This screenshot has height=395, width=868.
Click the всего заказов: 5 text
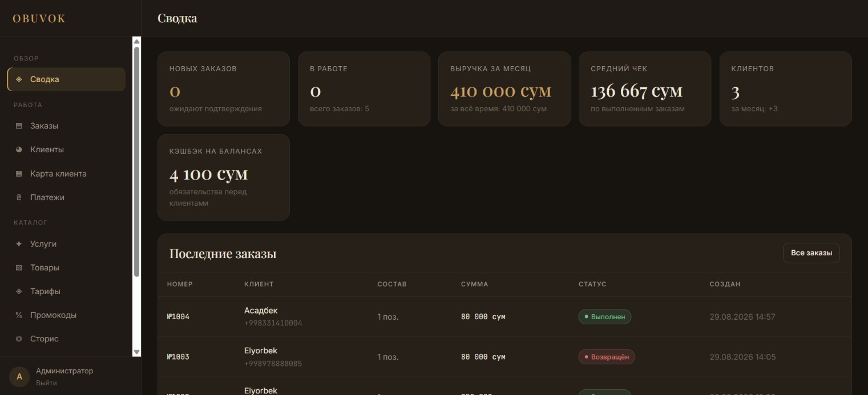(x=340, y=108)
